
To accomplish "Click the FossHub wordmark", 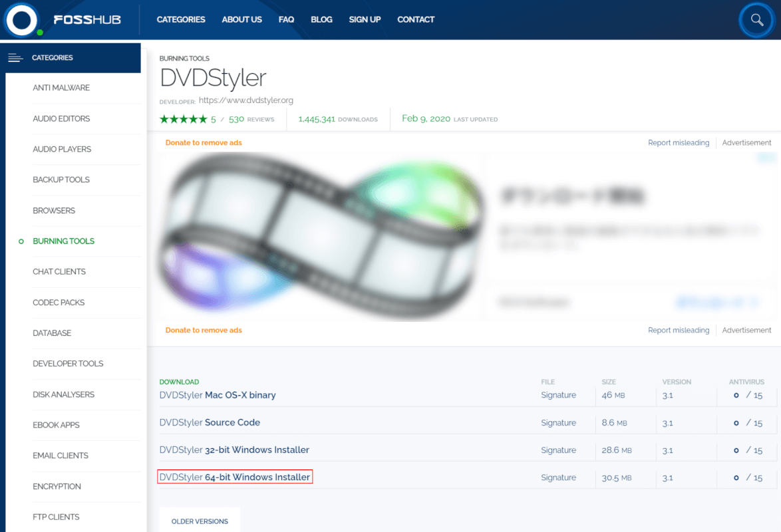I will tap(87, 19).
